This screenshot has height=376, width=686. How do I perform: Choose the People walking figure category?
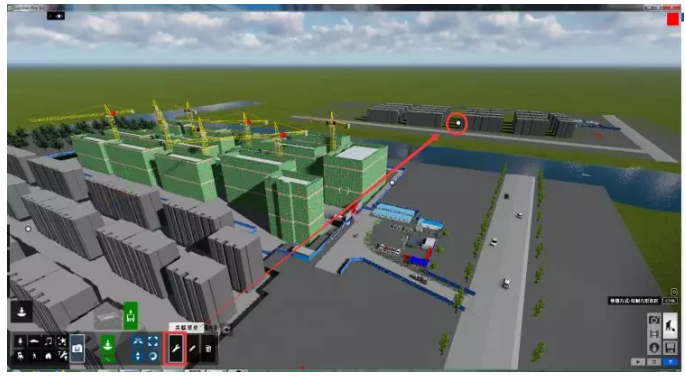[34, 355]
